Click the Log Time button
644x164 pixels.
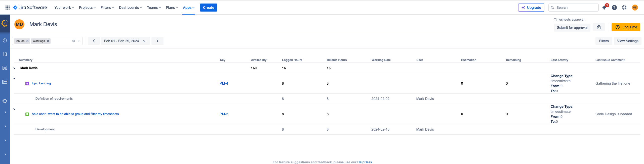tap(626, 27)
